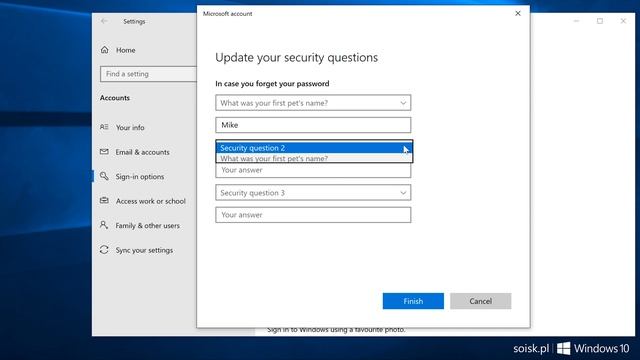Select Sign-in options in sidebar

(140, 176)
